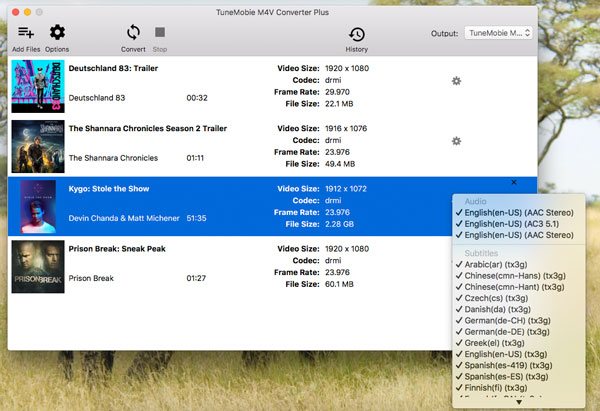Viewport: 600px width, 411px height.
Task: Click frame rate 29.970 value
Action: 337,92
